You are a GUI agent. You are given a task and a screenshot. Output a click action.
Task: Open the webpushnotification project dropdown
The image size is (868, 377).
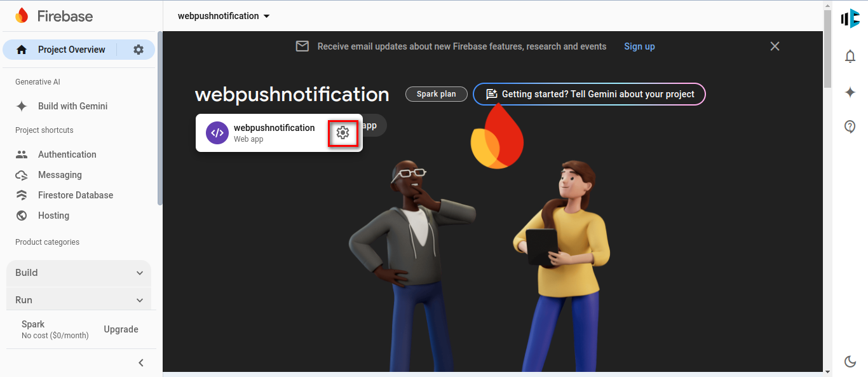(224, 16)
